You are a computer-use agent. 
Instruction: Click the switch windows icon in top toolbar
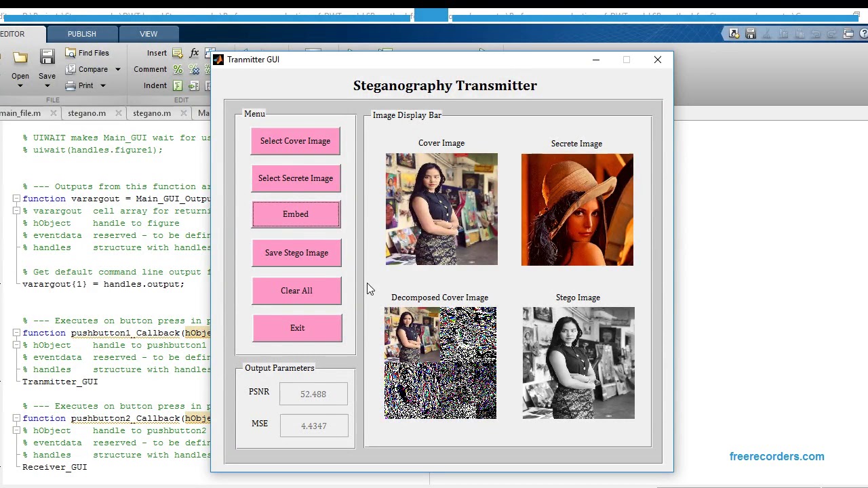848,33
